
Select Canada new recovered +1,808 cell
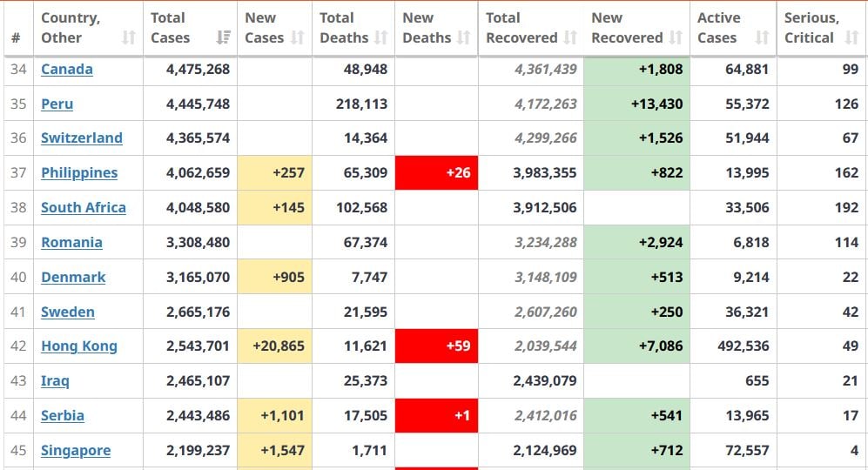(636, 70)
